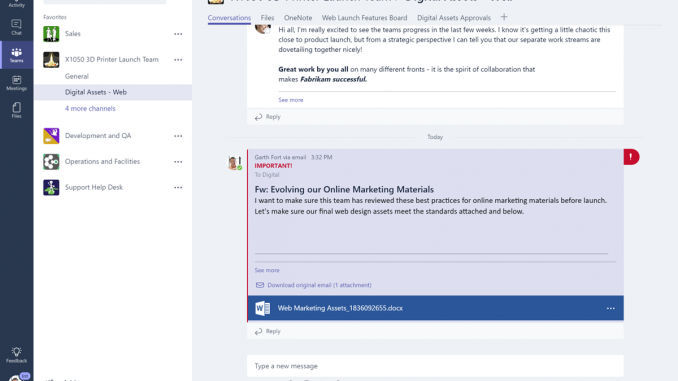Screen dimensions: 678x381
Task: Open more options for X1050 3D Printer team
Action: (178, 60)
